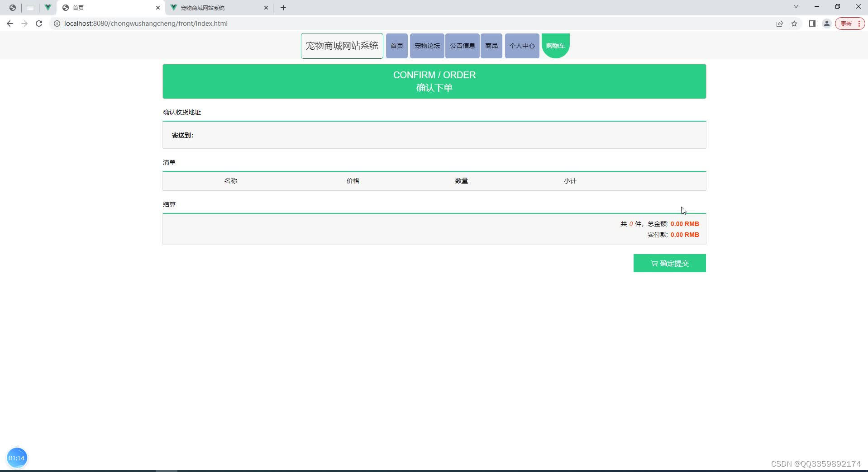Screen dimensions: 868x472
Task: View site information icon in address bar
Action: [57, 24]
